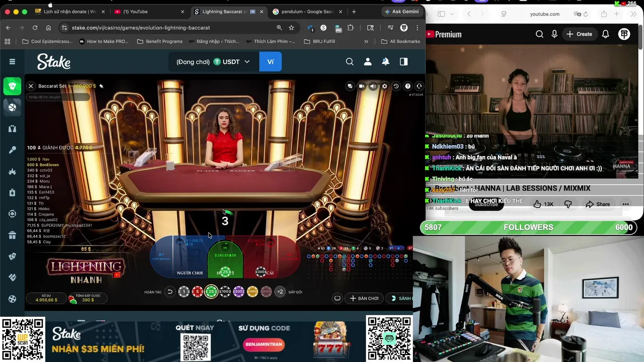644x362 pixels.
Task: Toggle game video camera icon
Action: pos(361,86)
